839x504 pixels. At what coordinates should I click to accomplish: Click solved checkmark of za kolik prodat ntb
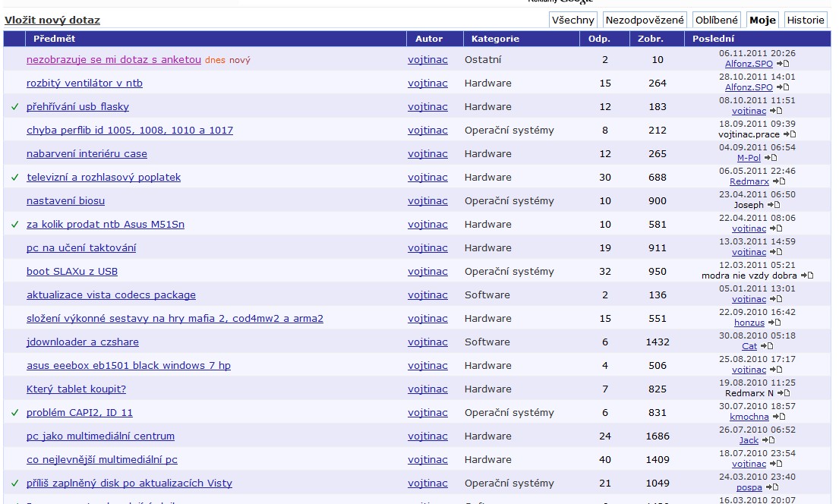pos(15,225)
